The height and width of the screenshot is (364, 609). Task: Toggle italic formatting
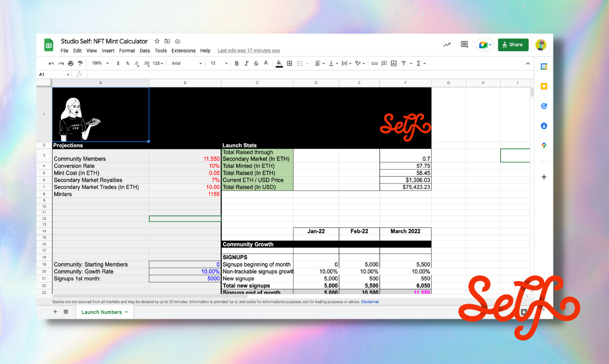click(246, 63)
